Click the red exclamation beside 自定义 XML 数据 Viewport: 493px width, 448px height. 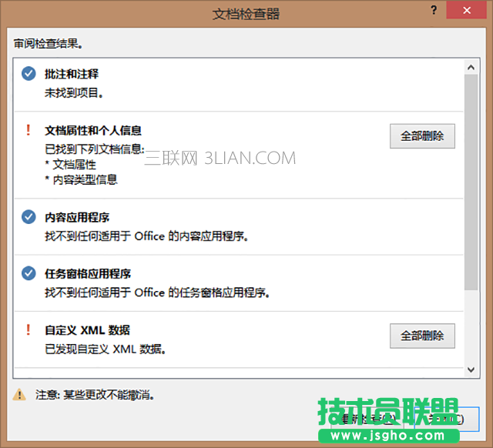(29, 329)
